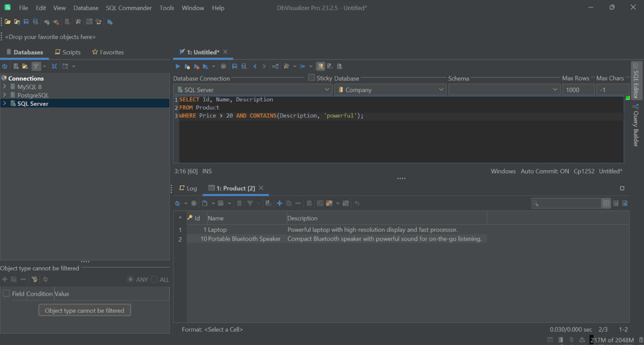Viewport: 644px width, 345px height.
Task: Delete the selected row from results
Action: [297, 203]
